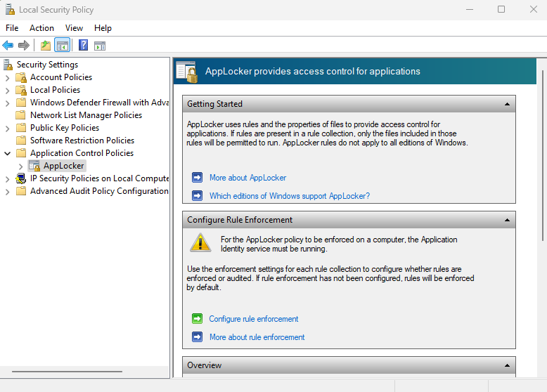
Task: Click the Forward arrow toolbar icon
Action: pyautogui.click(x=24, y=46)
